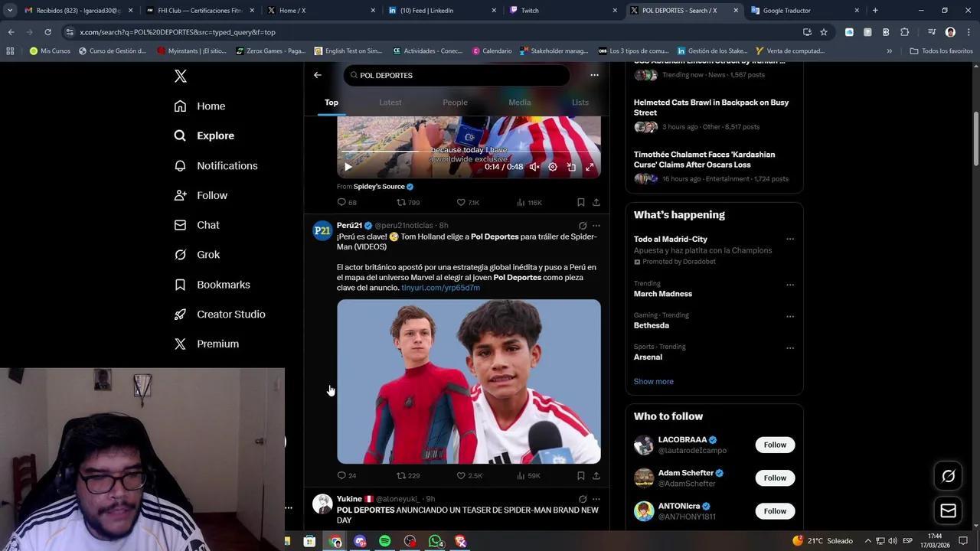Switch to the Media tab
Screen dimensions: 980x551
click(519, 103)
